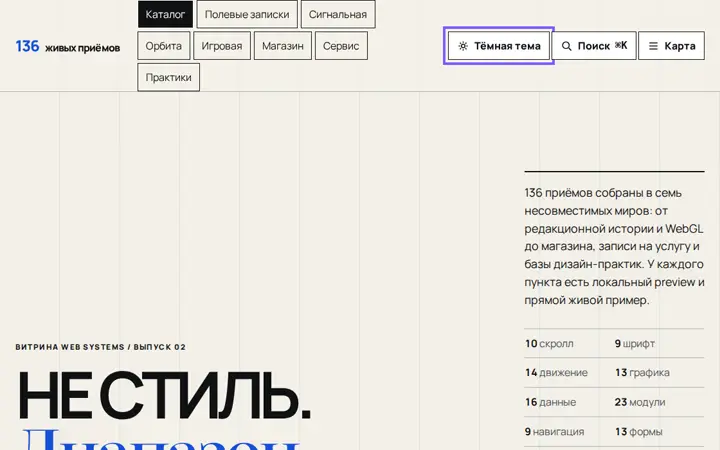Select the Игровая tab
Image resolution: width=720 pixels, height=450 pixels.
[222, 45]
